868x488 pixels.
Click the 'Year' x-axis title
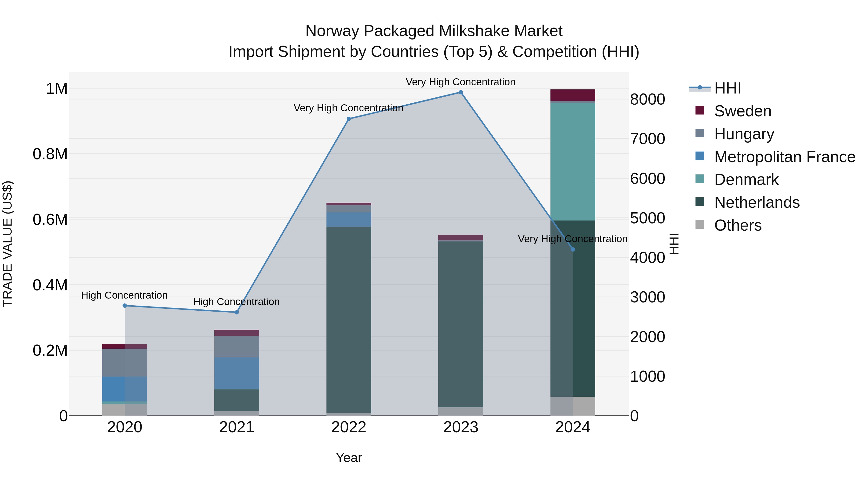(x=349, y=458)
